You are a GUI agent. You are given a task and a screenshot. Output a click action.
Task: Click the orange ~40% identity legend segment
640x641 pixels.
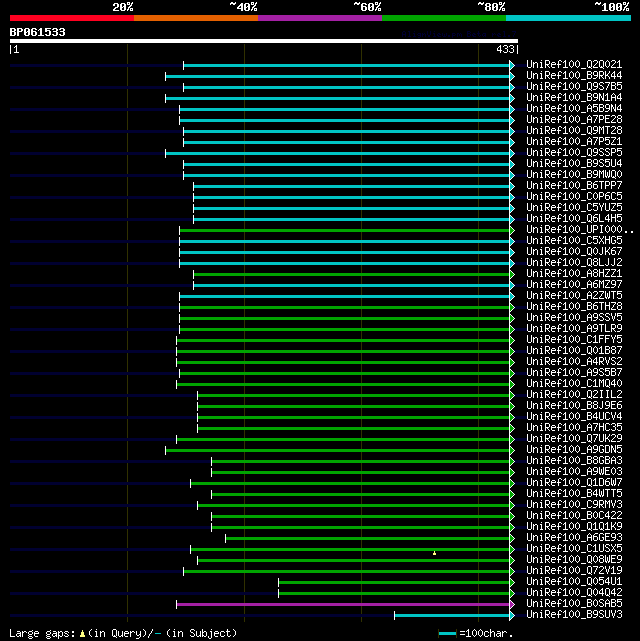coord(196,18)
